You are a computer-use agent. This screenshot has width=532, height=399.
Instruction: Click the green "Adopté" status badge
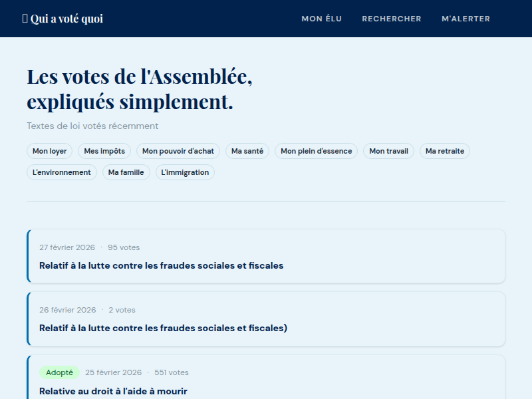[60, 372]
